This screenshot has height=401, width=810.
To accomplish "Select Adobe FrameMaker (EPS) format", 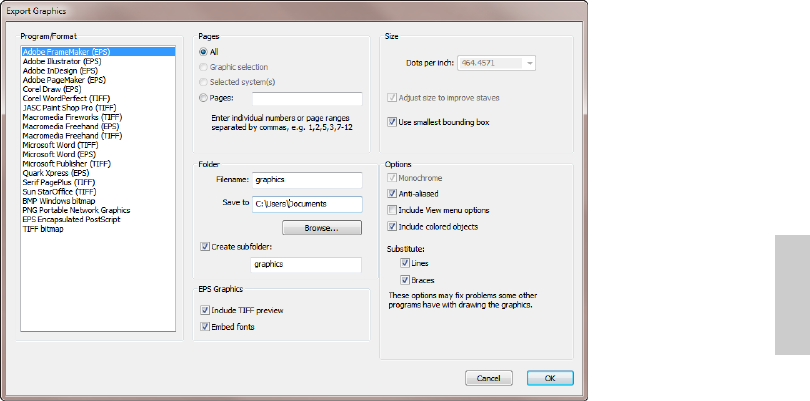I will [98, 52].
